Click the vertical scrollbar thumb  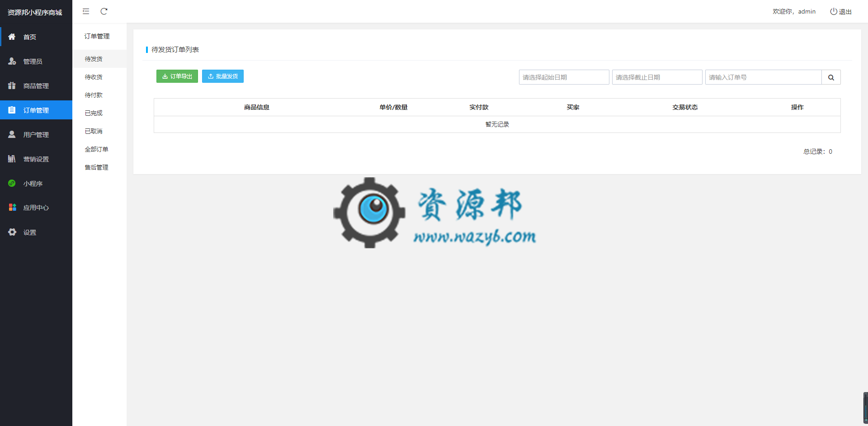(865, 408)
